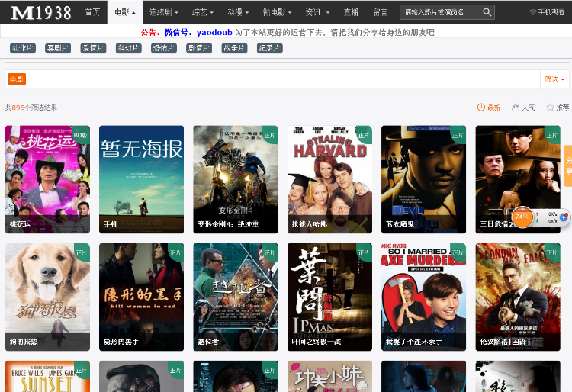Select the 剧情片 genre tag
Screen dimensions: 572x392
coord(199,48)
